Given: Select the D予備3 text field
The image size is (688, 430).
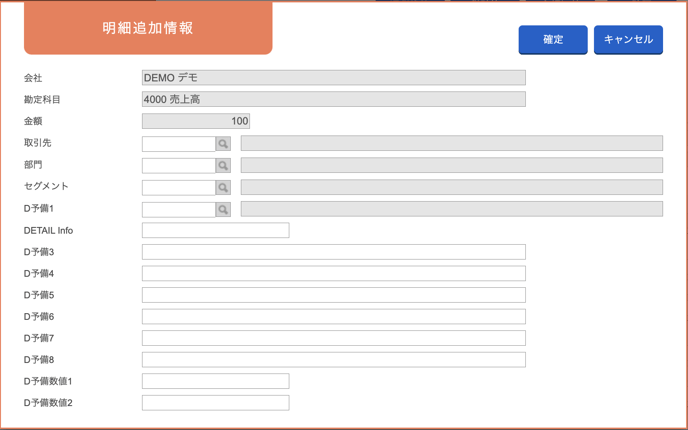Looking at the screenshot, I should (x=334, y=252).
